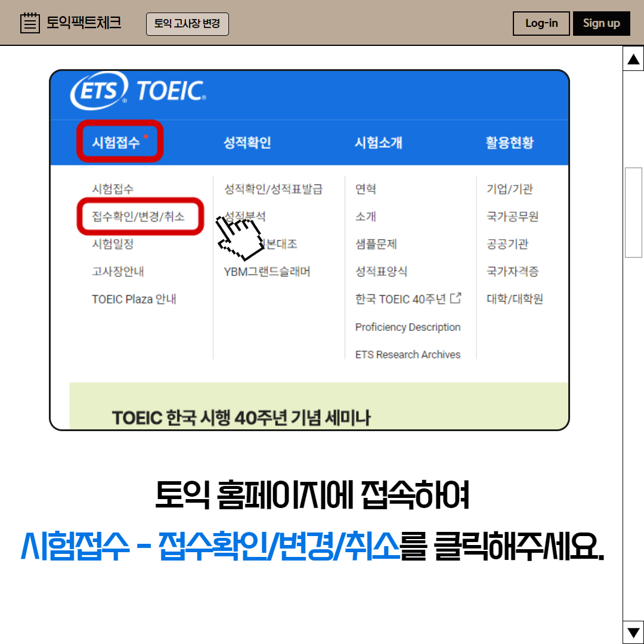Select 기업/기관 under 활용현황

coord(510,189)
